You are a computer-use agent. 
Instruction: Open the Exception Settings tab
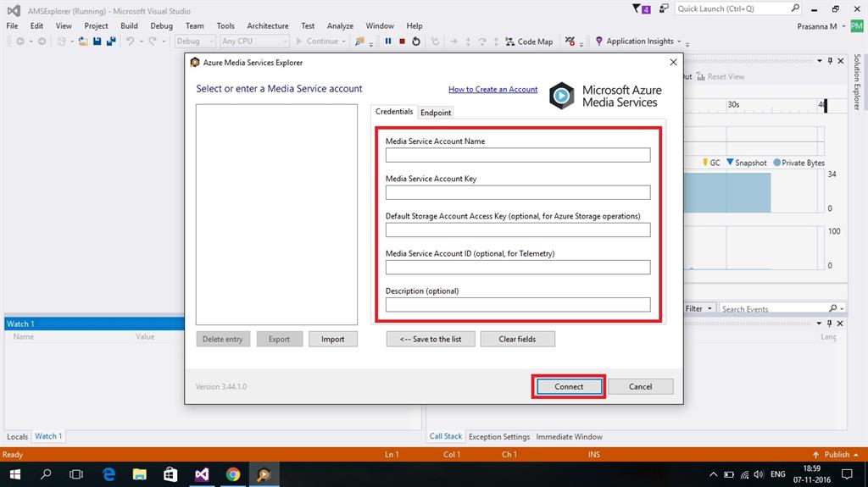click(x=499, y=437)
